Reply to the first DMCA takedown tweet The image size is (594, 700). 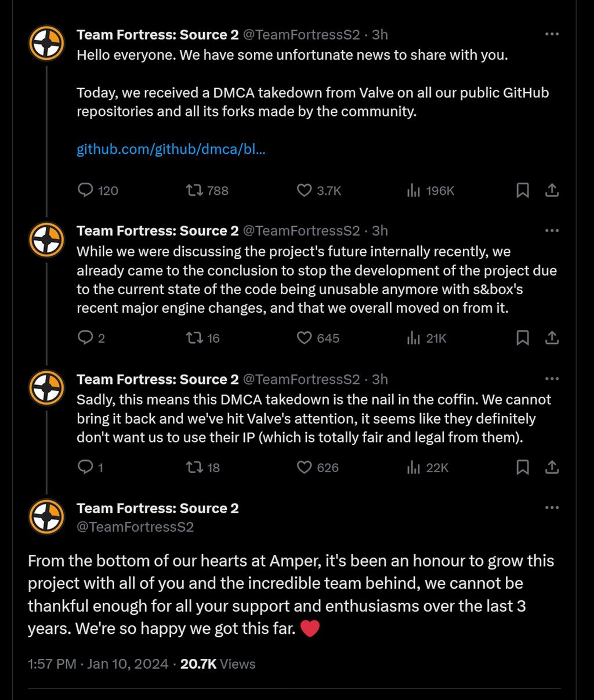point(86,190)
